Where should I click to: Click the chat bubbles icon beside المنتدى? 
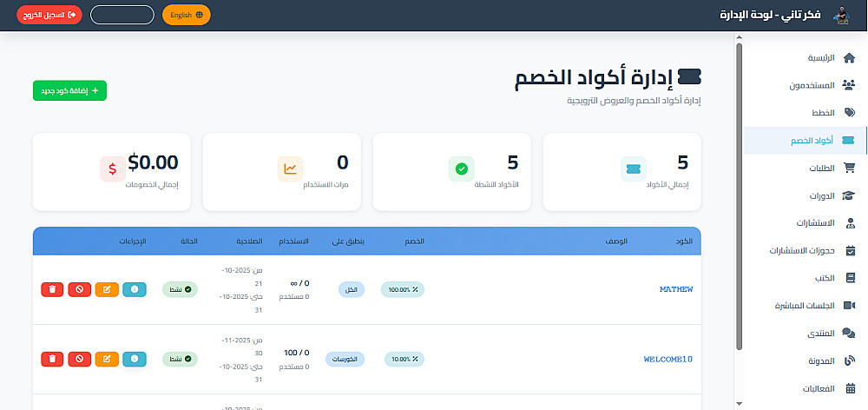point(849,333)
